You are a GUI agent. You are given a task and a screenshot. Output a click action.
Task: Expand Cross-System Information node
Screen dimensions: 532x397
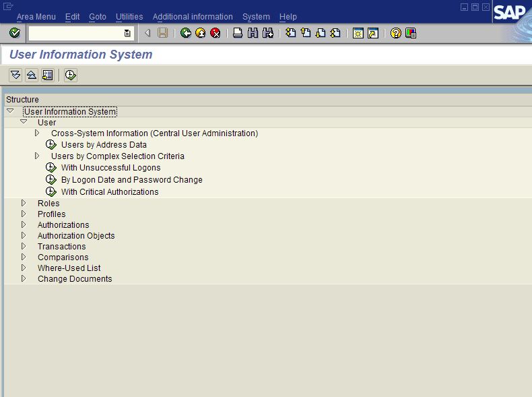pos(37,133)
